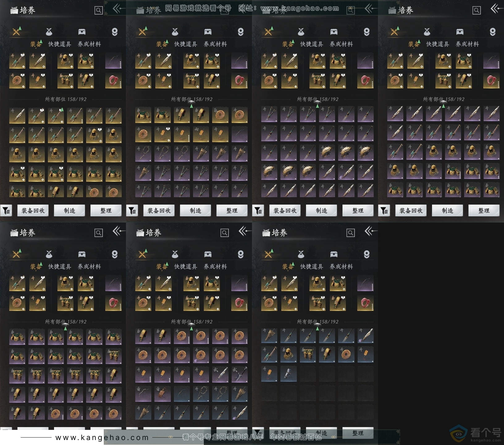Open the filter icon in the second top panel
The image size is (504, 445).
(x=132, y=211)
